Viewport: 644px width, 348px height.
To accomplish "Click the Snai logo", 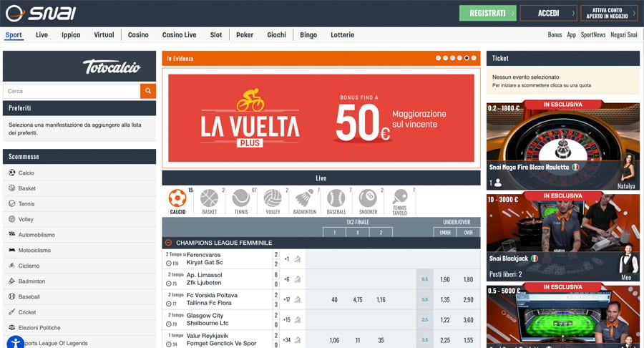I will [41, 13].
